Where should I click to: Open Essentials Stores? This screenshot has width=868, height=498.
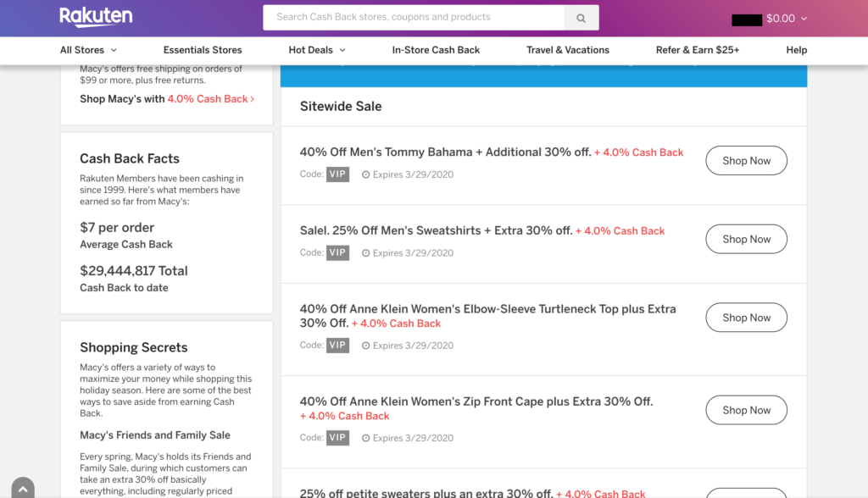(x=203, y=50)
